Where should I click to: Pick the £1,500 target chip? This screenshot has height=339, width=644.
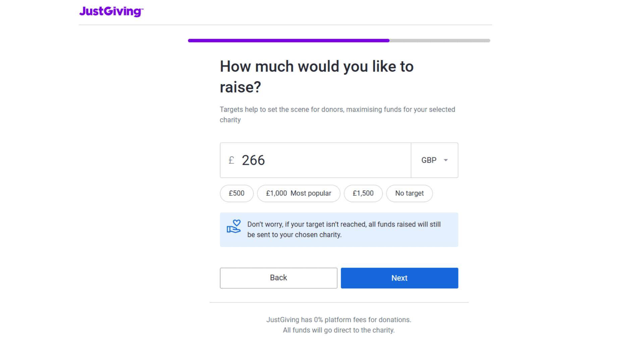click(x=363, y=193)
